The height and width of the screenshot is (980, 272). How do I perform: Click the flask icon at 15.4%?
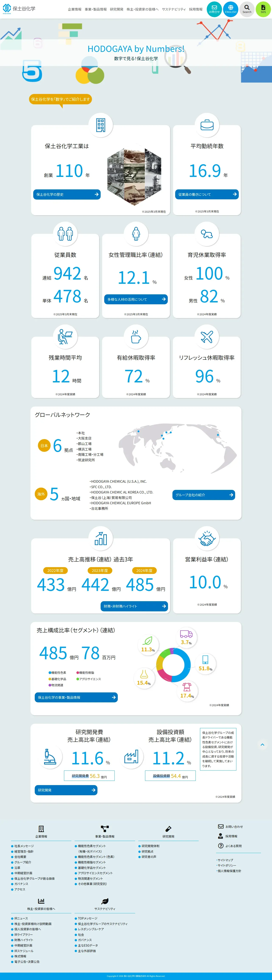point(144,674)
